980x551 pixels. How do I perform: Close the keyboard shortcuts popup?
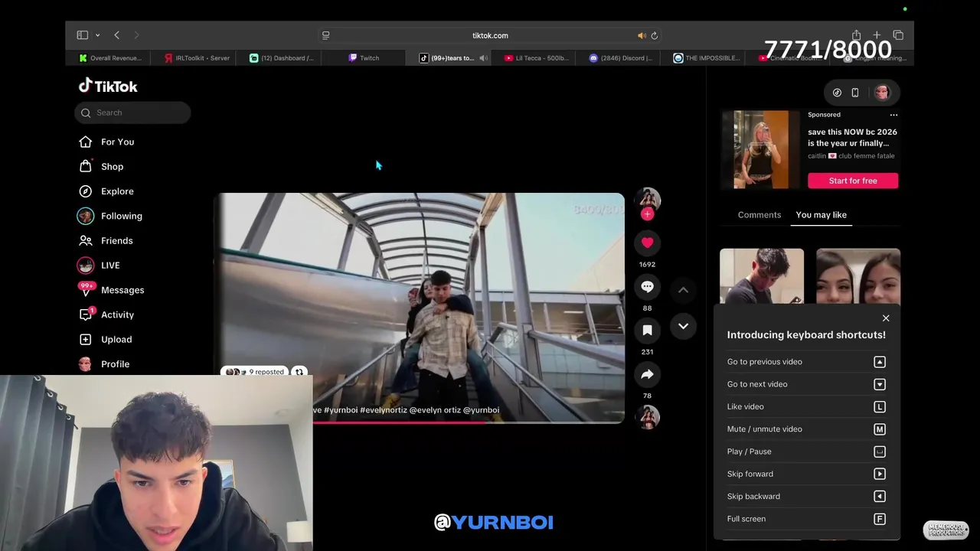click(886, 318)
